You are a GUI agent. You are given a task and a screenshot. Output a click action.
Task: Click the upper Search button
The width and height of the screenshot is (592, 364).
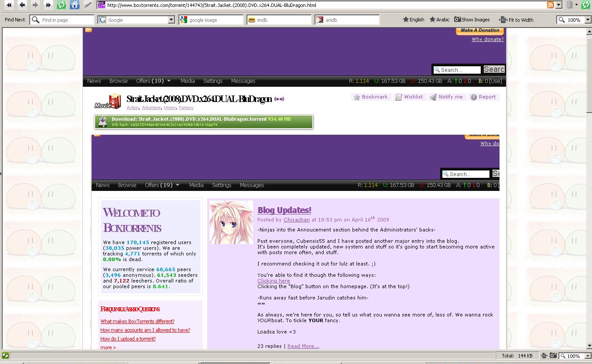click(x=494, y=69)
